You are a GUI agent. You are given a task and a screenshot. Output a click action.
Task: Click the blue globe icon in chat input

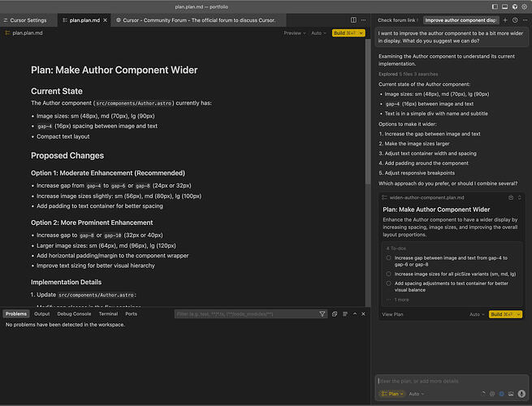click(501, 394)
